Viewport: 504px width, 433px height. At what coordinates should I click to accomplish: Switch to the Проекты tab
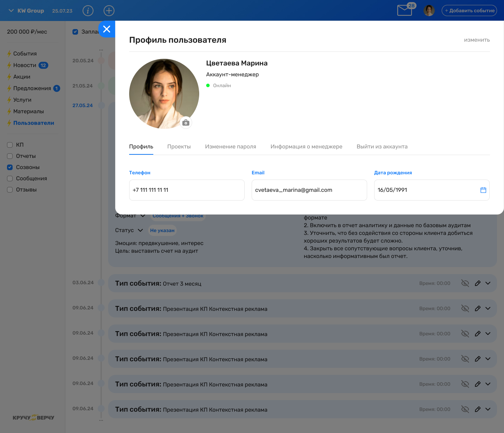click(179, 147)
